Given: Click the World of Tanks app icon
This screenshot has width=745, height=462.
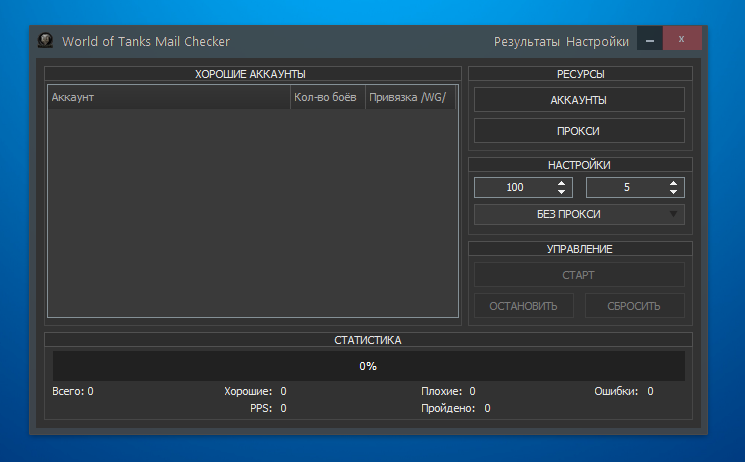Looking at the screenshot, I should coord(45,41).
